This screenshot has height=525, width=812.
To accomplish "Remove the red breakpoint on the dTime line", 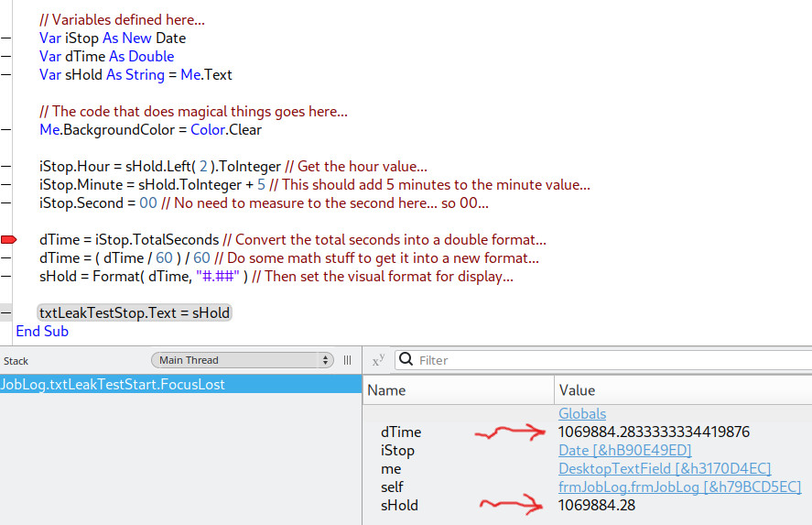I will (8, 239).
